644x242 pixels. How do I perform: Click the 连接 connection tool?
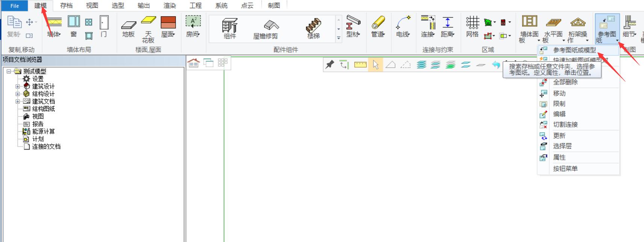point(428,27)
